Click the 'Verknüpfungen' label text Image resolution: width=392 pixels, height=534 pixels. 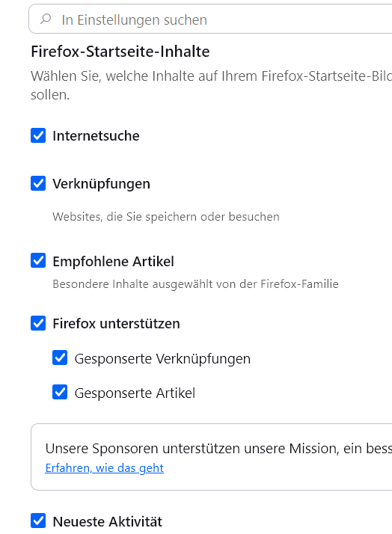click(x=101, y=184)
